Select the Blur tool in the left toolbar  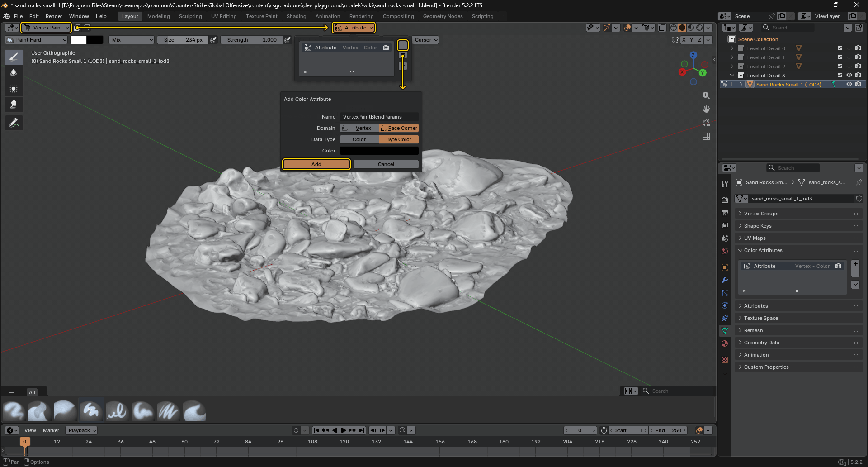coord(14,73)
